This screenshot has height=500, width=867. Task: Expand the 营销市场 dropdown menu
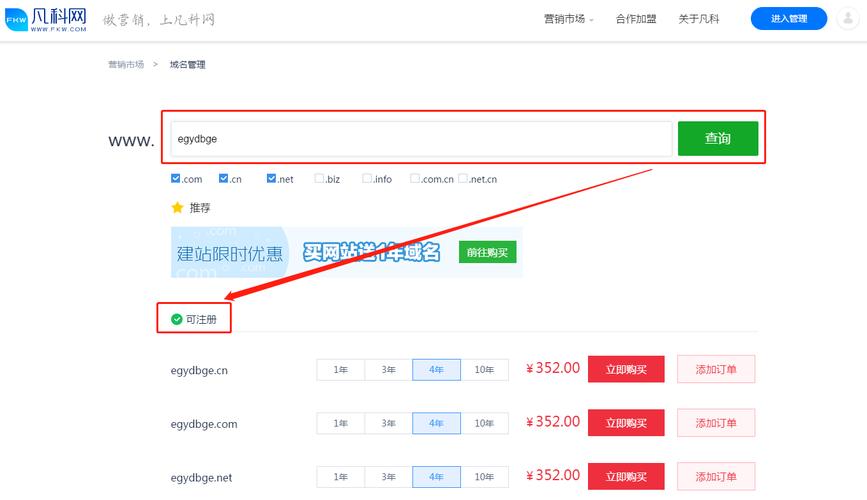click(x=568, y=19)
